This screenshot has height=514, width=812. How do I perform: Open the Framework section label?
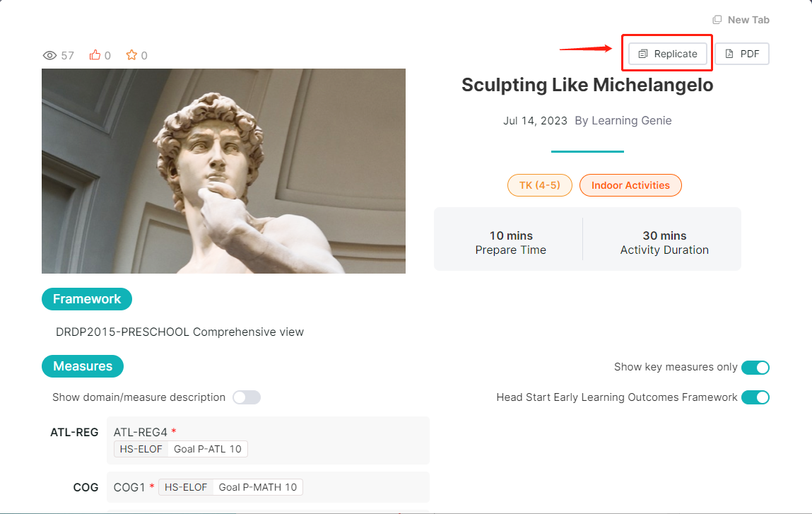point(86,299)
